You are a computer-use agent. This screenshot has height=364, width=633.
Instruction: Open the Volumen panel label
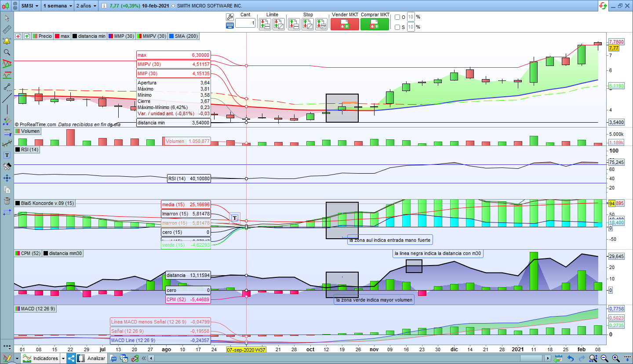tap(28, 131)
